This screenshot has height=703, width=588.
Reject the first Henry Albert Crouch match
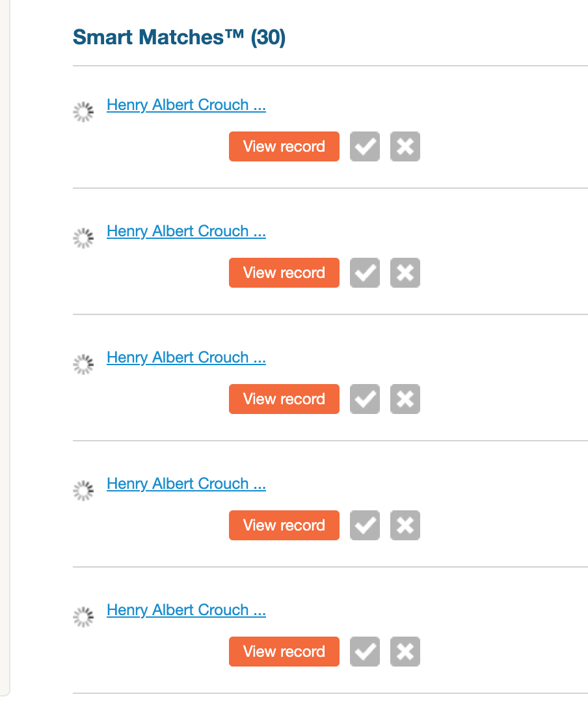(x=405, y=146)
